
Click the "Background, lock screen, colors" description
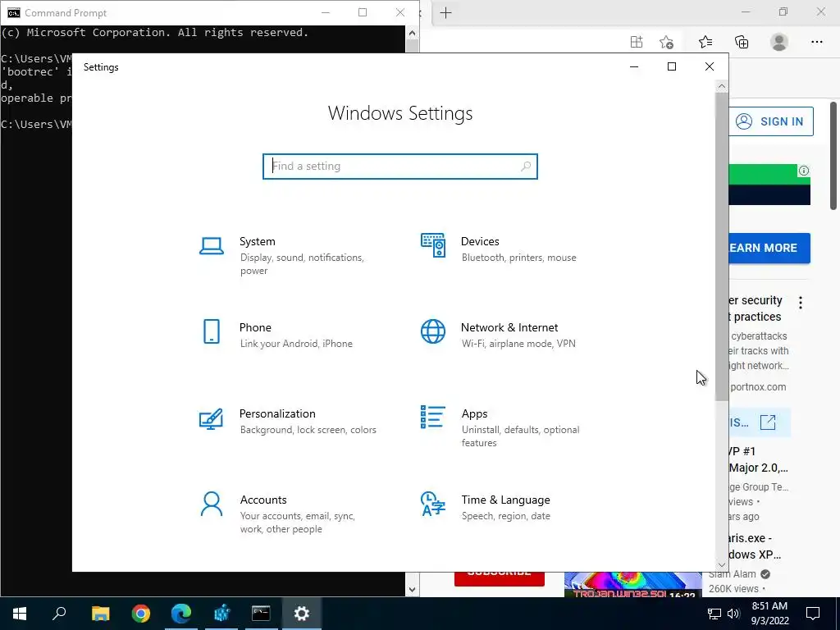click(308, 430)
